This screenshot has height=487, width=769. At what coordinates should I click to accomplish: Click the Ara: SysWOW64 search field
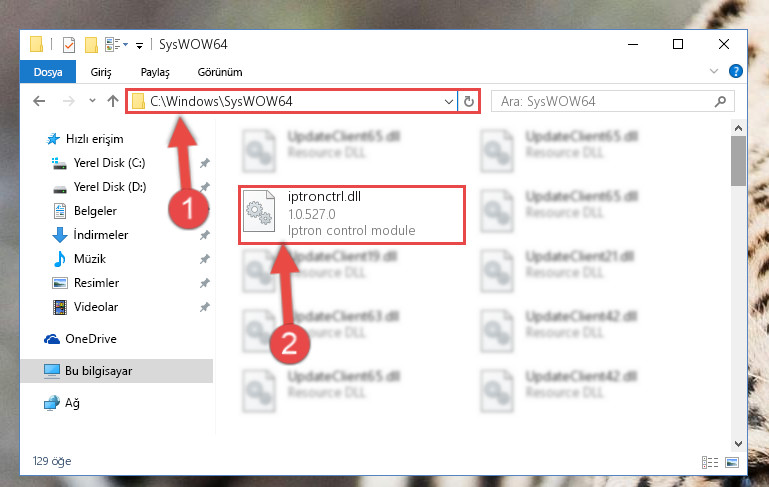[x=613, y=102]
